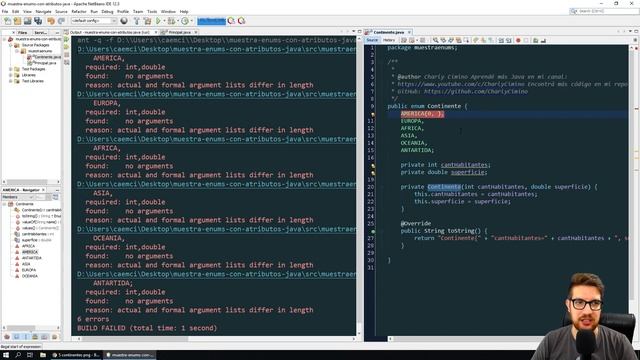Click the memory usage bar in toolbar
This screenshot has width=640, height=360.
point(211,21)
